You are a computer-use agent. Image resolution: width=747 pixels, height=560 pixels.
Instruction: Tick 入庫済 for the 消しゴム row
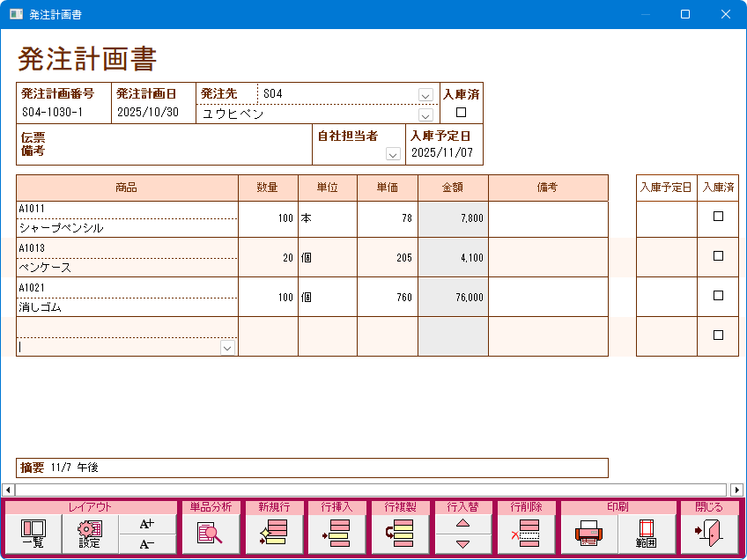pyautogui.click(x=718, y=296)
